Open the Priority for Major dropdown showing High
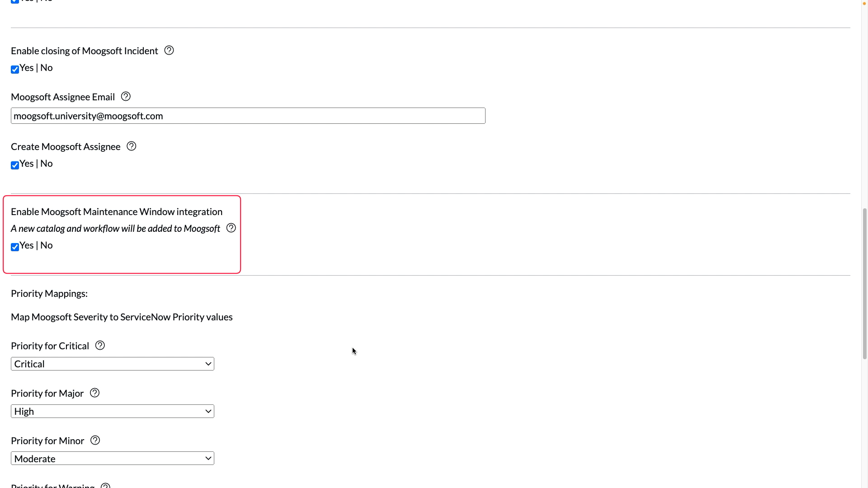The width and height of the screenshot is (868, 488). pyautogui.click(x=113, y=411)
